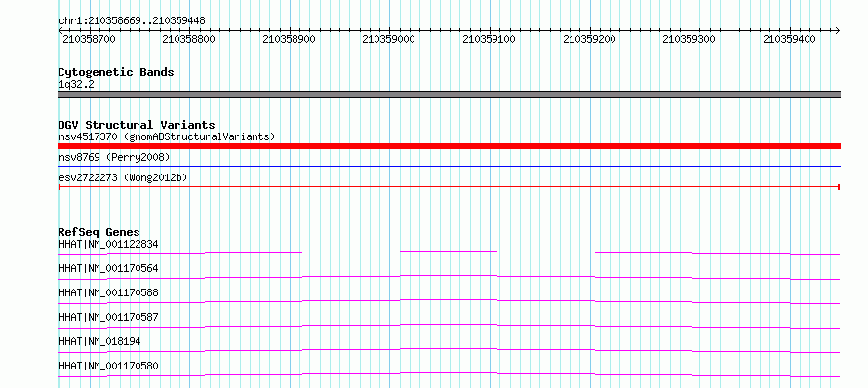This screenshot has width=868, height=388.
Task: Open the DGV Structural Variants track header
Action: click(137, 125)
